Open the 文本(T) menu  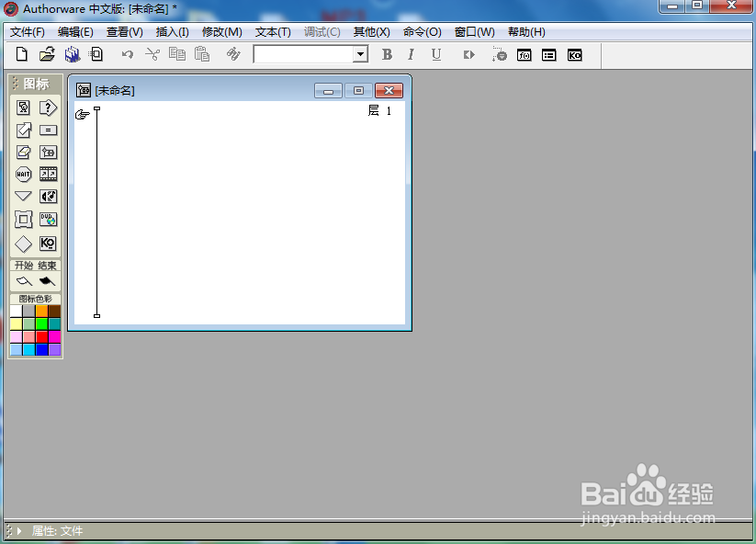tap(273, 32)
